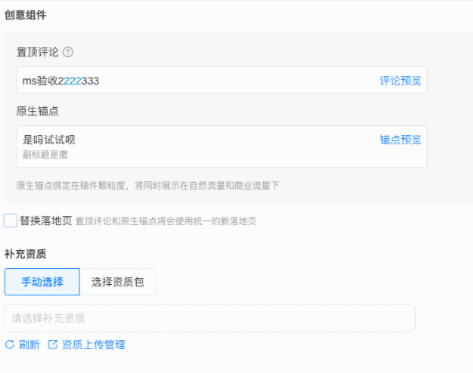Click the external link icon before 资质上传管理
This screenshot has width=473, height=373.
click(x=53, y=345)
